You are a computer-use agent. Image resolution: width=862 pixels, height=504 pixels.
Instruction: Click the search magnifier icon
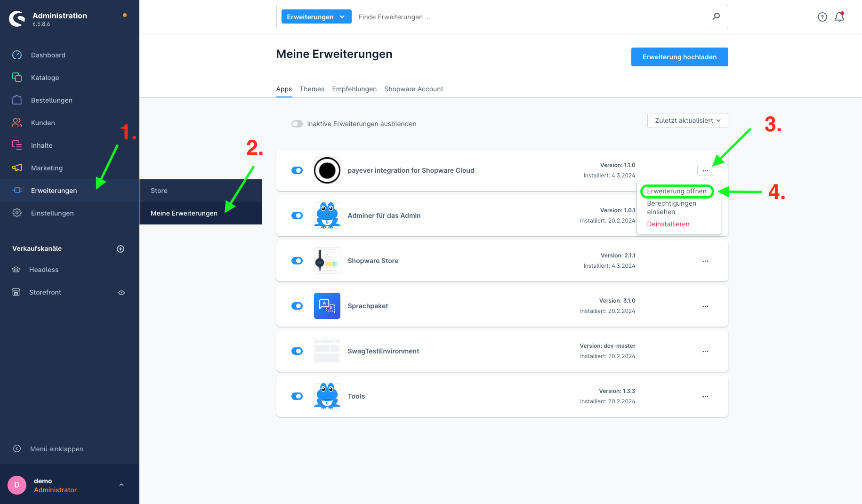tap(716, 16)
